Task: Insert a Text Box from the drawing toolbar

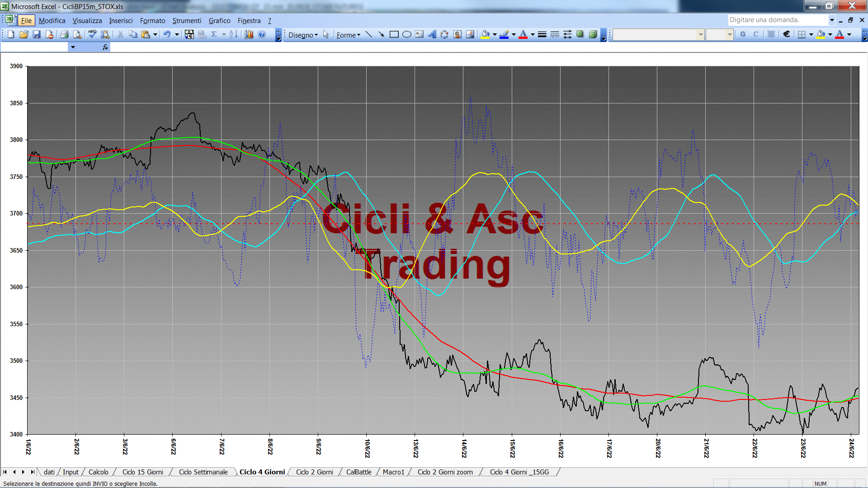Action: click(420, 35)
